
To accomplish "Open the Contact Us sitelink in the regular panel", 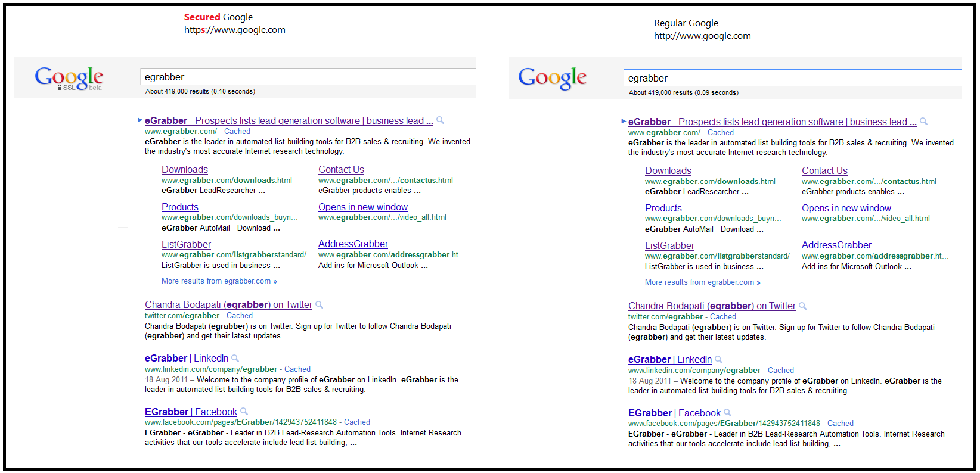I will 824,171.
